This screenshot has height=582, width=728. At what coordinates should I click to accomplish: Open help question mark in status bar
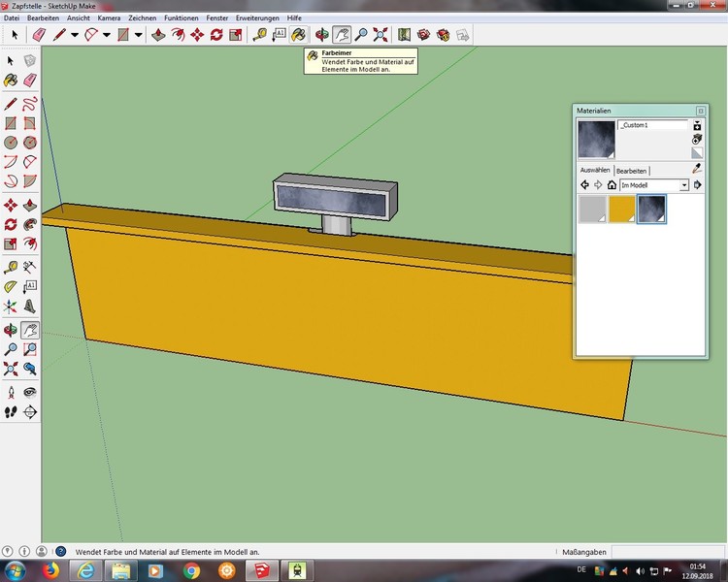coord(61,551)
